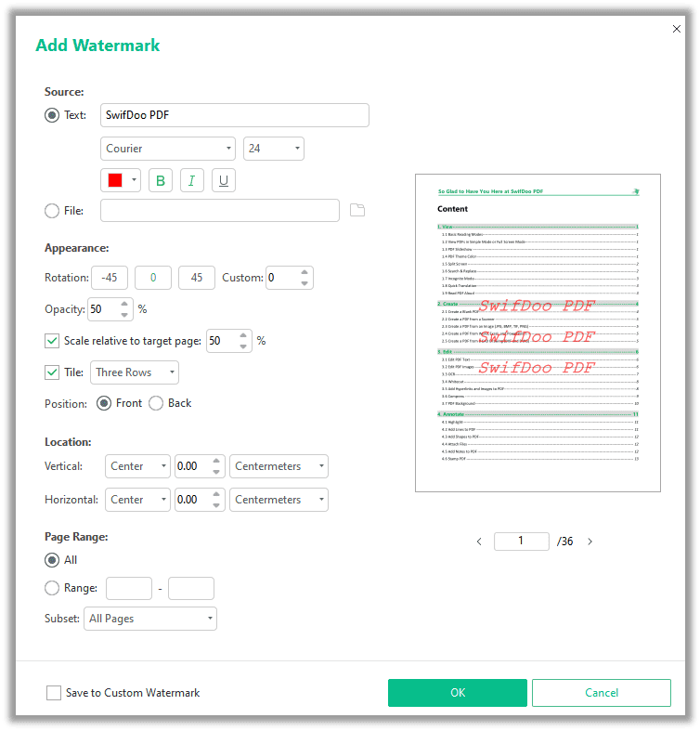Decrease Scale relative percentage
Screen dimensions: 700x731
coord(243,346)
